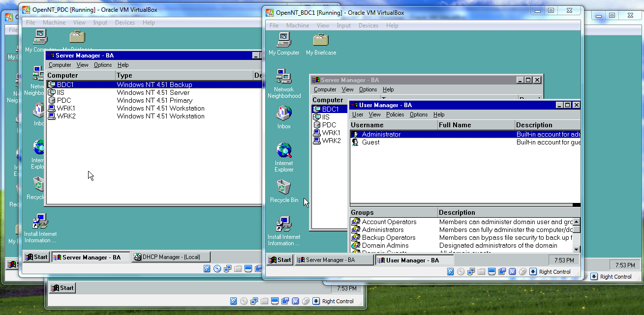Viewport: 644px width, 315px height.
Task: Click network icon in PDC status bar
Action: (228, 269)
